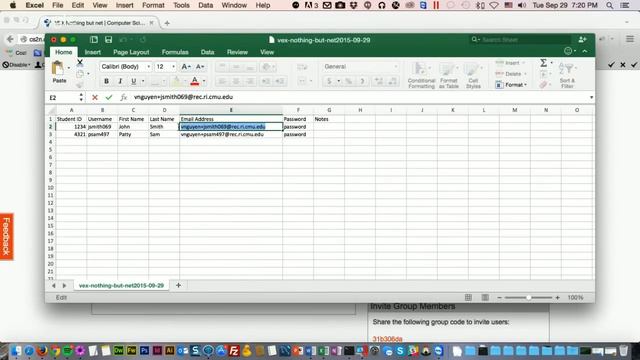Click the Notes column header cell

coord(329,119)
